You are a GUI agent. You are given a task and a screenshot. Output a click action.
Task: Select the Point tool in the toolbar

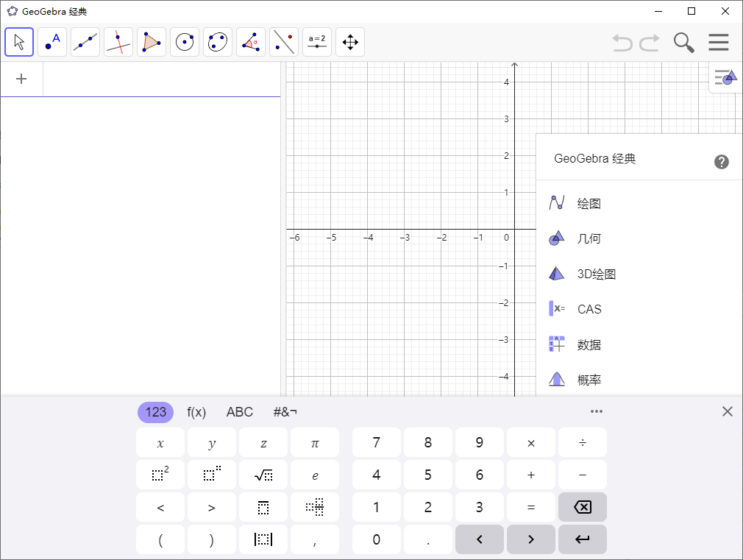click(x=51, y=42)
